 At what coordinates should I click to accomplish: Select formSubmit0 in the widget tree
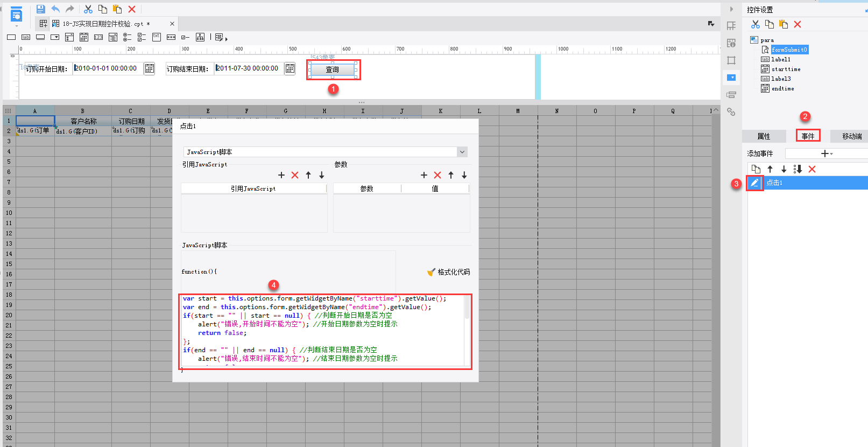pyautogui.click(x=789, y=50)
